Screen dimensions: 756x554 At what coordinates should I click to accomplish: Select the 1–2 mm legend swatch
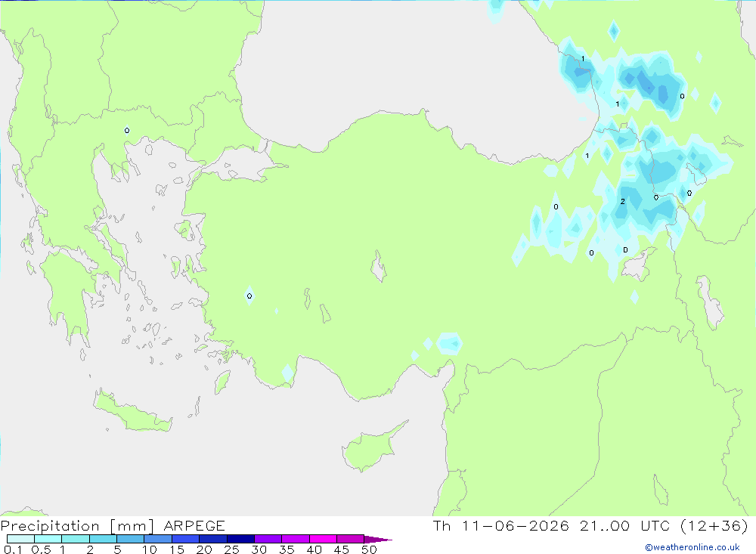click(76, 539)
